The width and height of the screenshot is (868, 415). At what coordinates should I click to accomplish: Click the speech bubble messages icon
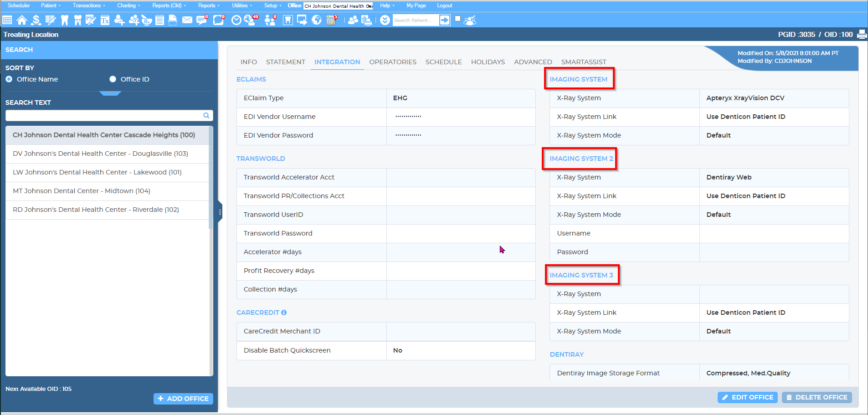[x=219, y=20]
